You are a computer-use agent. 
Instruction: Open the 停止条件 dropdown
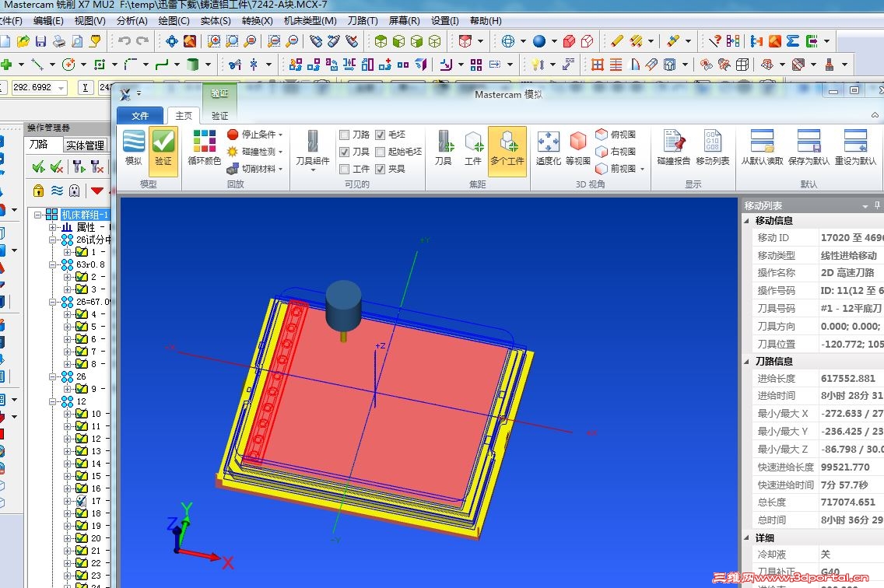click(254, 135)
